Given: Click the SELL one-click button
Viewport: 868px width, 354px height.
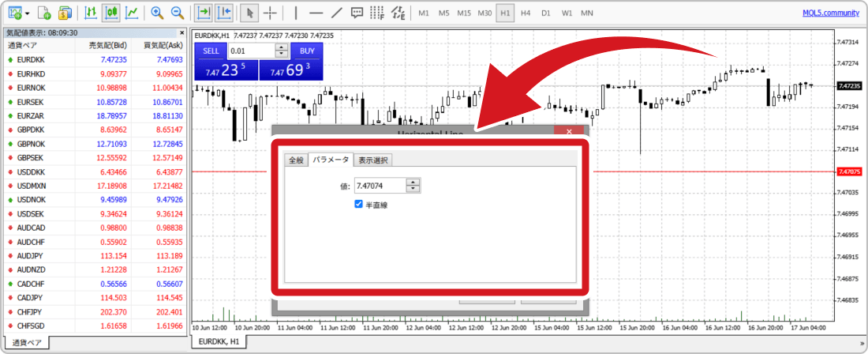Looking at the screenshot, I should coord(211,51).
